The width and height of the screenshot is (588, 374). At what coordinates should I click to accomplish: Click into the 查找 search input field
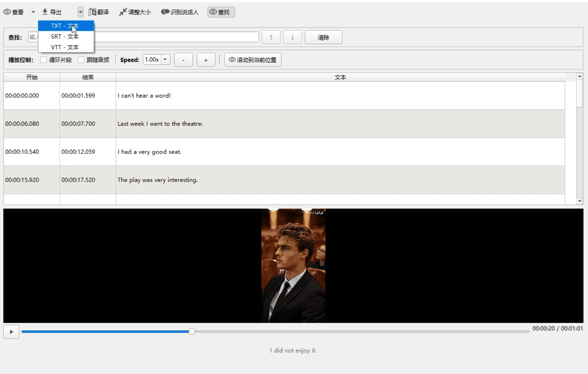tap(143, 37)
